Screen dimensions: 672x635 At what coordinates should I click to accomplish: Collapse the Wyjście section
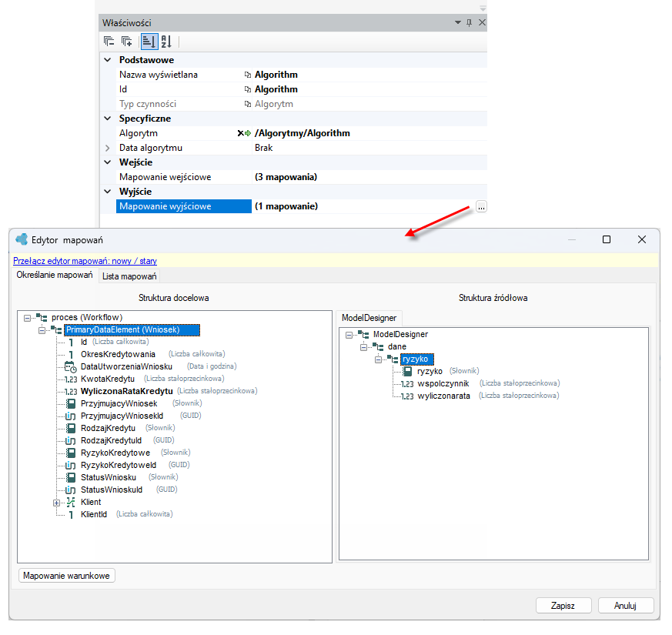[x=108, y=192]
